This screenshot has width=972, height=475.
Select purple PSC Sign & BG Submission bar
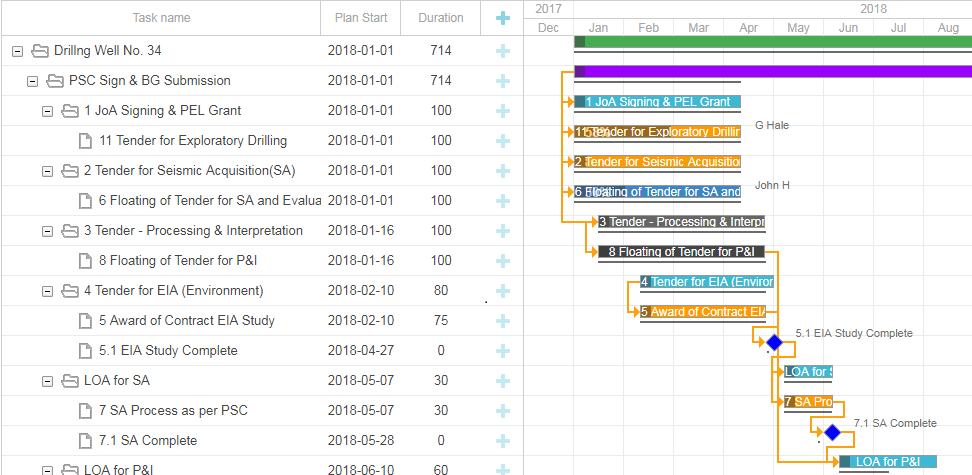point(773,71)
